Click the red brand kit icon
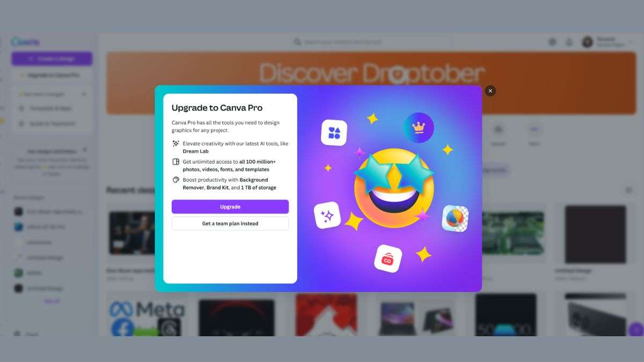Viewport: 644px width, 362px height. click(x=388, y=258)
